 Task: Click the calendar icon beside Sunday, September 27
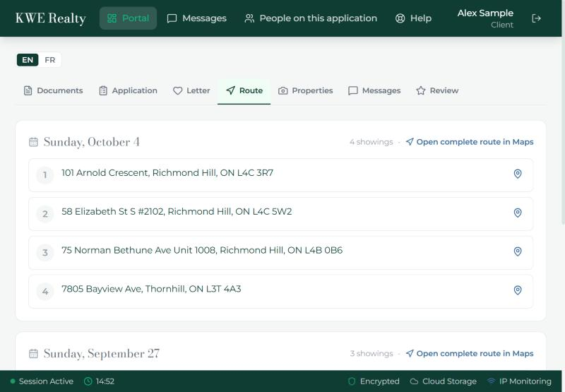[x=33, y=353]
